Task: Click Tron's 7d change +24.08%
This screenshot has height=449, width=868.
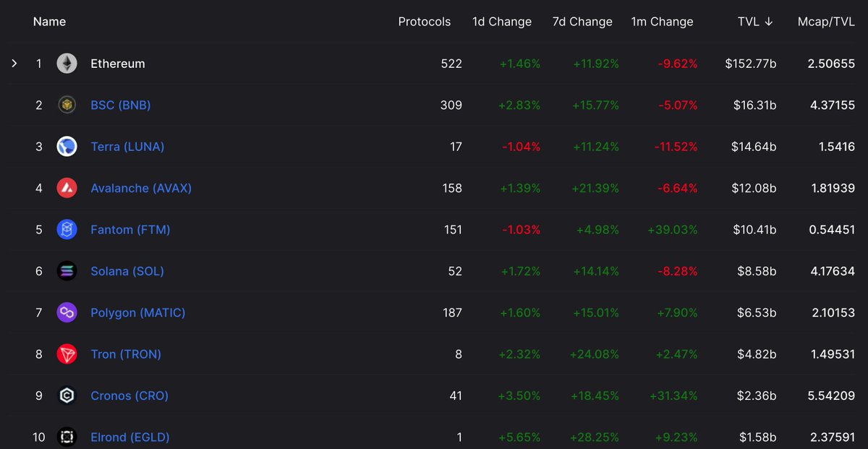Action: pyautogui.click(x=595, y=354)
